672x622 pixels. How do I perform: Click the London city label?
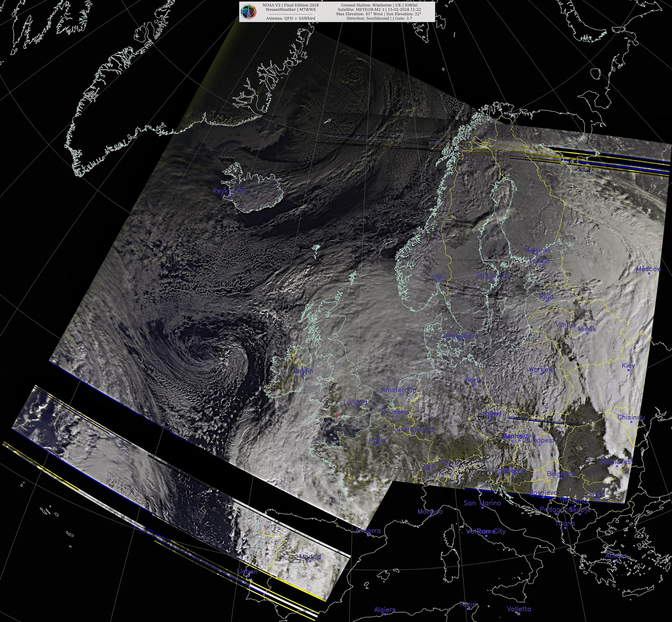[355, 402]
